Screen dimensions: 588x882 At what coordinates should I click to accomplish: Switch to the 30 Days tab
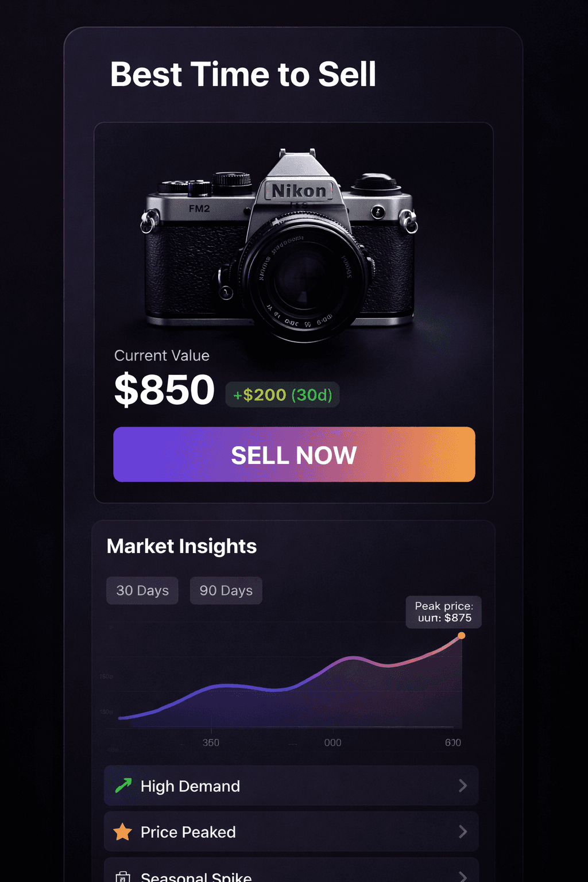tap(142, 590)
